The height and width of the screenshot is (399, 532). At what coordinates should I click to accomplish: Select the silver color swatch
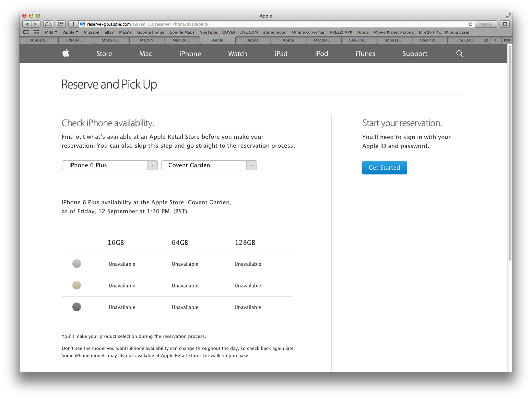(x=77, y=264)
